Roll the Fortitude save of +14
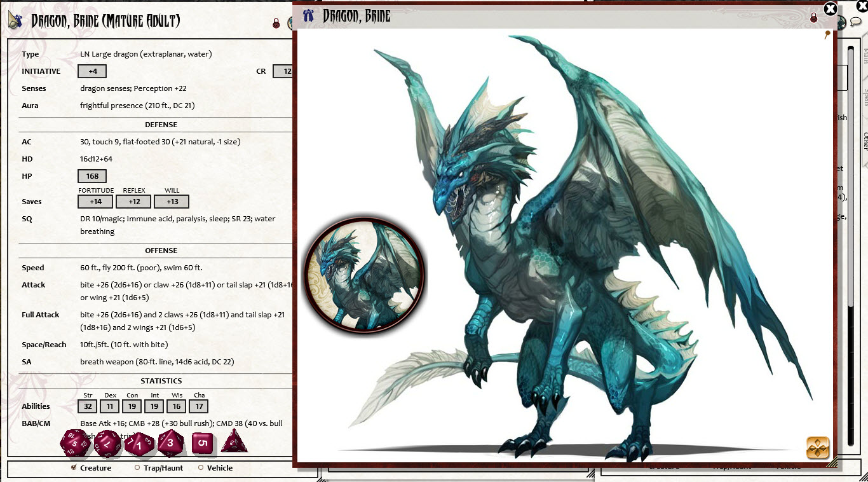This screenshot has width=868, height=482. pos(95,202)
